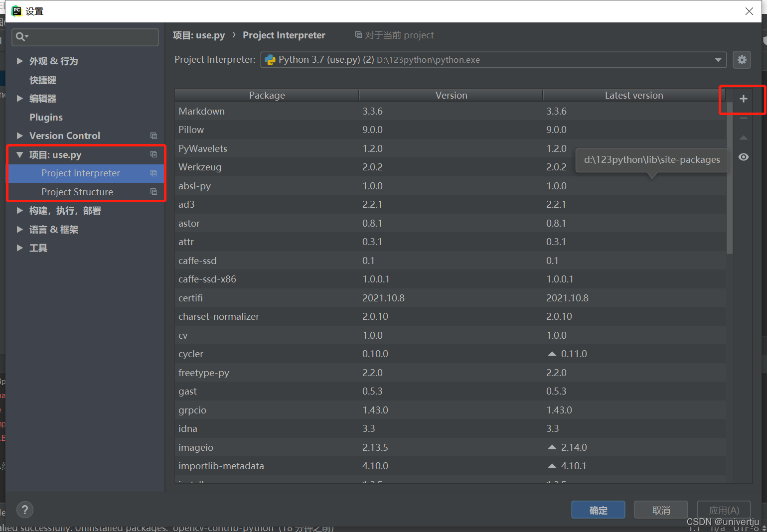Click the project-level icon beside Project Interpreter
The image size is (767, 532).
coord(153,173)
